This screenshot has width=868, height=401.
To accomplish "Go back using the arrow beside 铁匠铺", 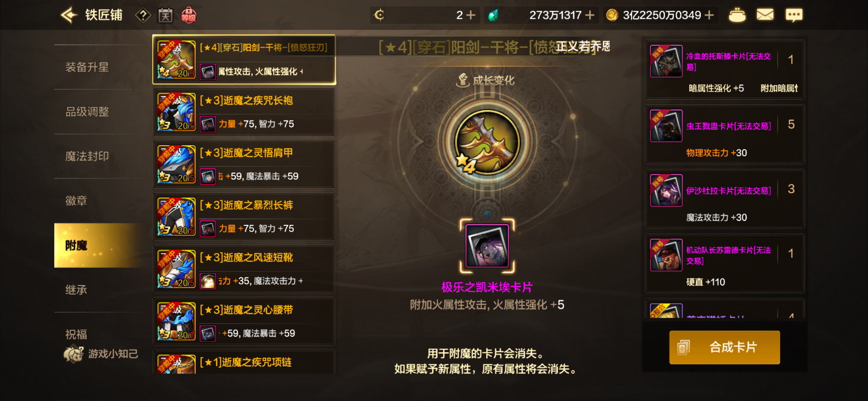I will point(69,15).
